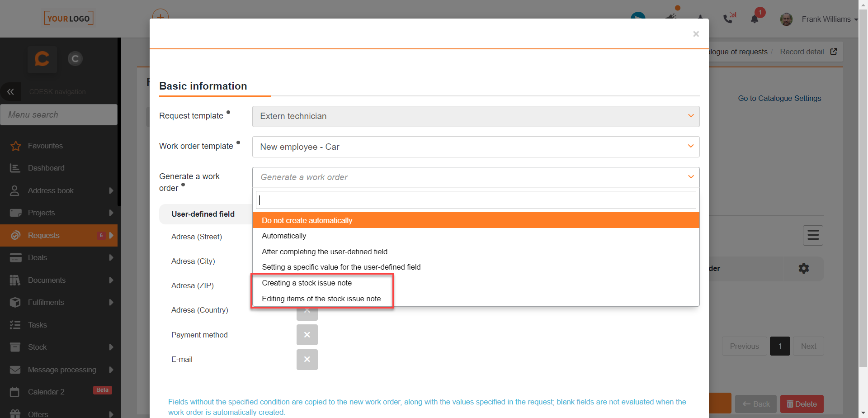Expand Requests submenu arrow
The image size is (868, 418).
tap(111, 235)
